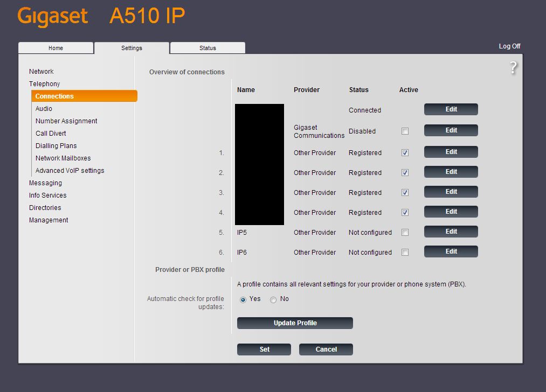The height and width of the screenshot is (392, 546).
Task: Click the Gigaset Communications provider text
Action: click(x=319, y=131)
